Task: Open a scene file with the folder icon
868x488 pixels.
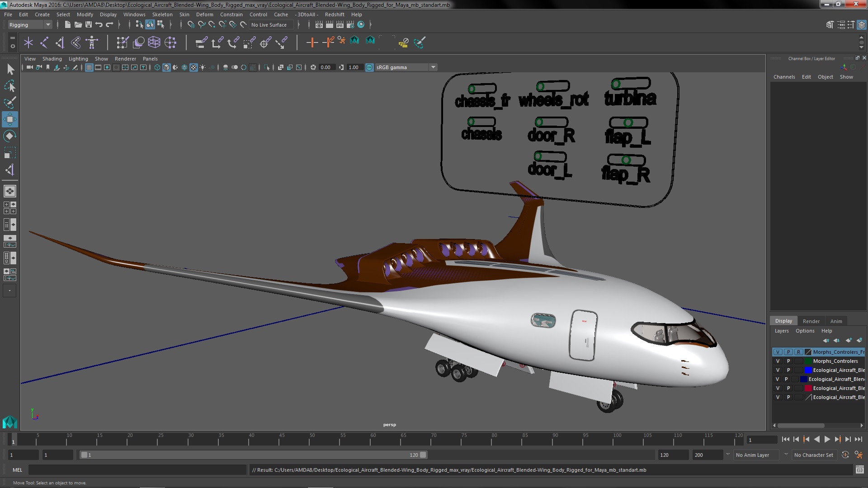Action: 78,25
